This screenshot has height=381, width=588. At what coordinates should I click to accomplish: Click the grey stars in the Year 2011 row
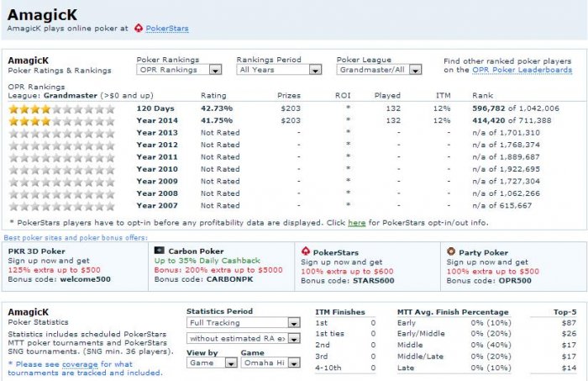pos(62,157)
